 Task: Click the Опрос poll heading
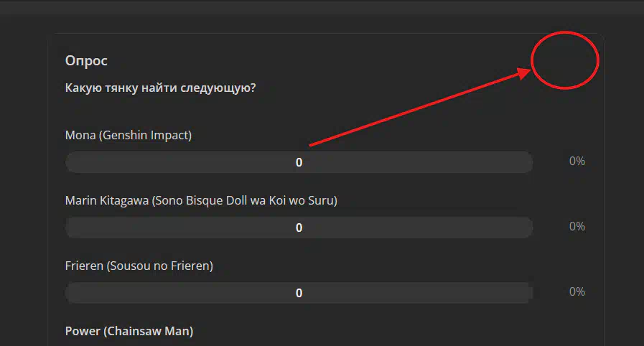pyautogui.click(x=86, y=61)
